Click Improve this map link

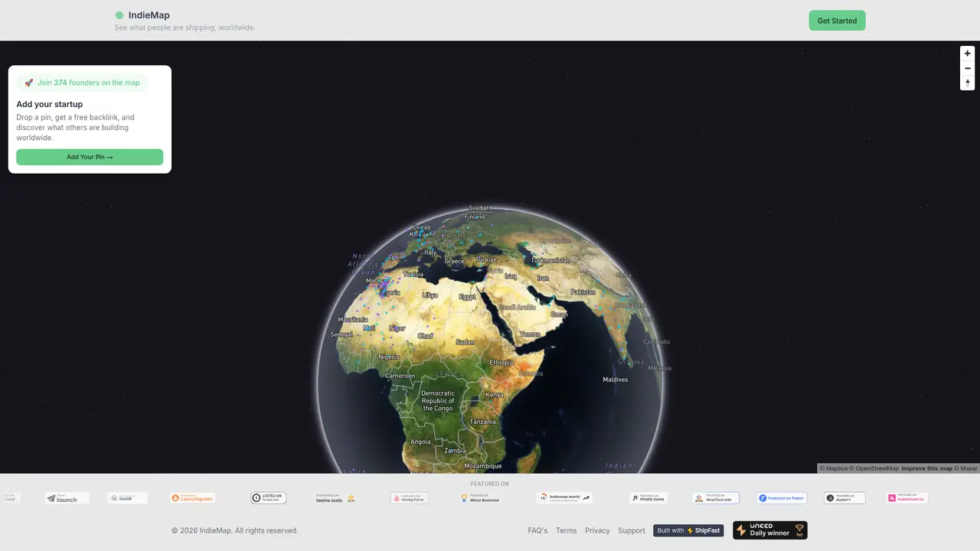[926, 468]
